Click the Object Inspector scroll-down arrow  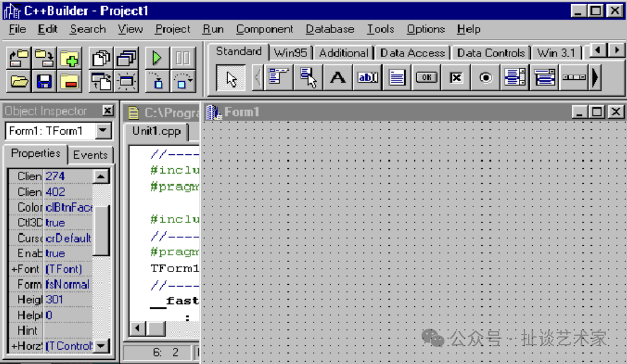(101, 345)
